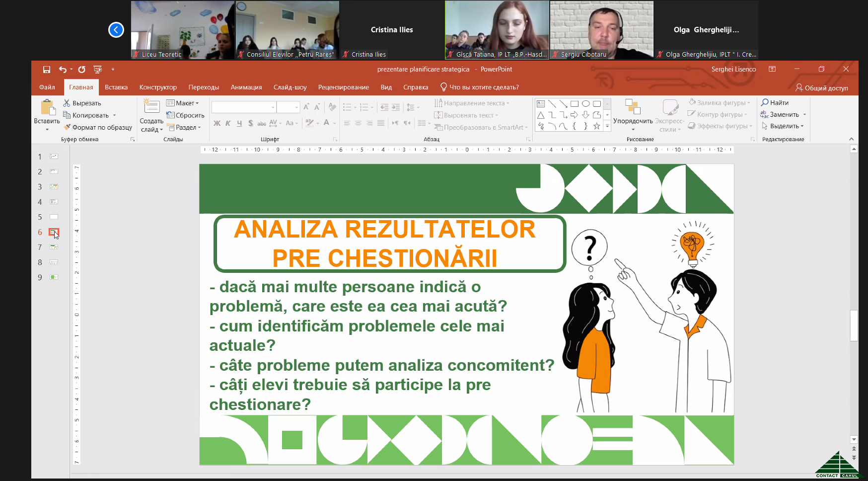Click the Вырезать (Cut) scissors icon

pyautogui.click(x=67, y=103)
